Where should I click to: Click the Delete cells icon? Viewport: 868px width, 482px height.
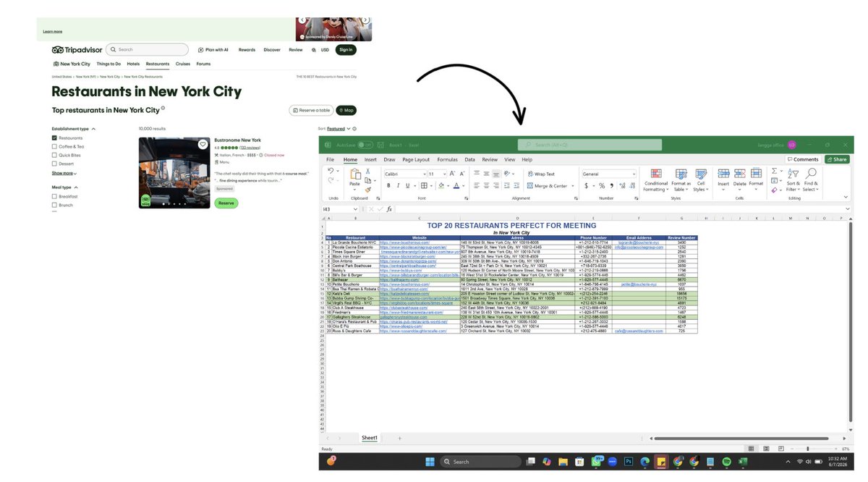click(740, 174)
